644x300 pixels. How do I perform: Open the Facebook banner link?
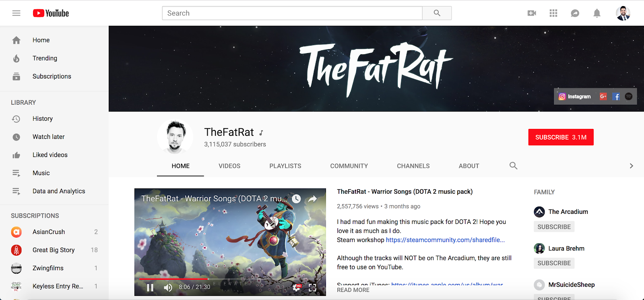tap(616, 97)
